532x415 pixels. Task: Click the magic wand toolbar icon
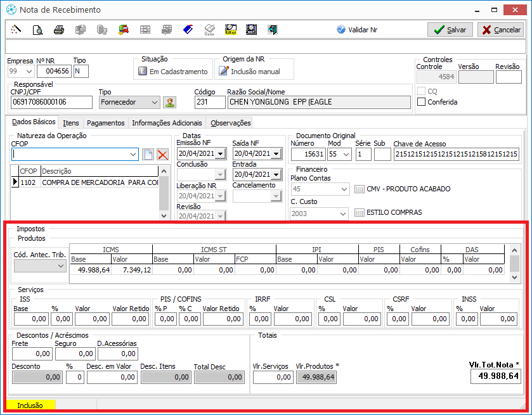[x=16, y=30]
